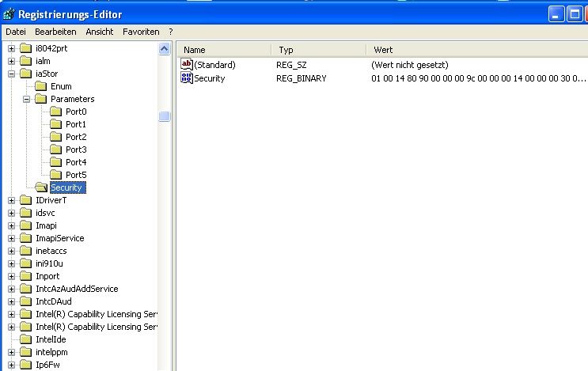Select first Intel(R) Capability Licensing Ser key

click(97, 314)
